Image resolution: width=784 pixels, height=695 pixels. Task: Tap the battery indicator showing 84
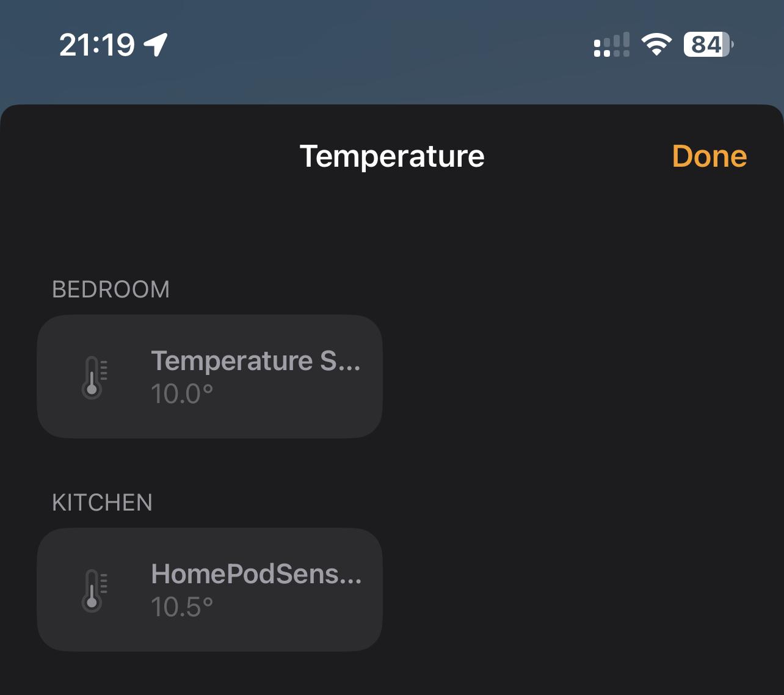tap(708, 45)
